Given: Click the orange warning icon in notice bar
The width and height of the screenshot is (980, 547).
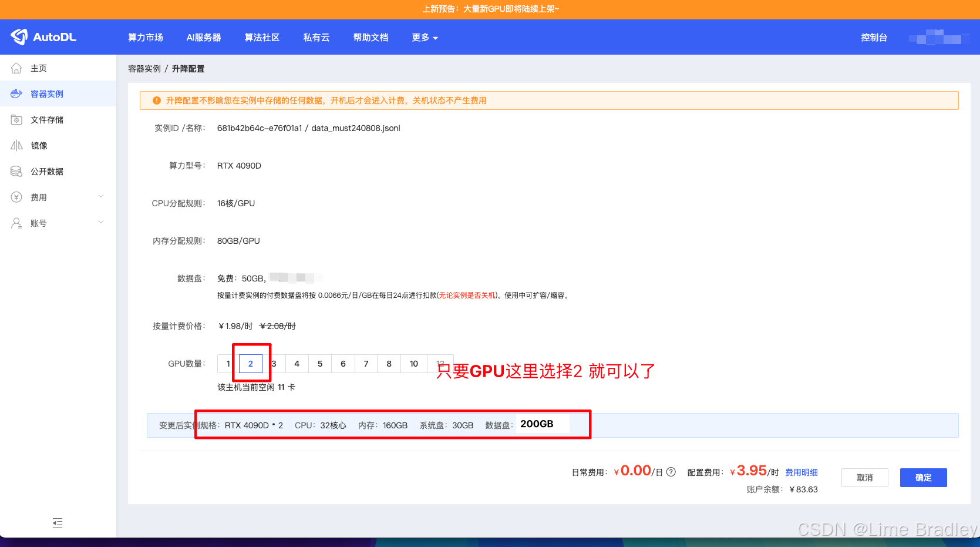Looking at the screenshot, I should [157, 100].
